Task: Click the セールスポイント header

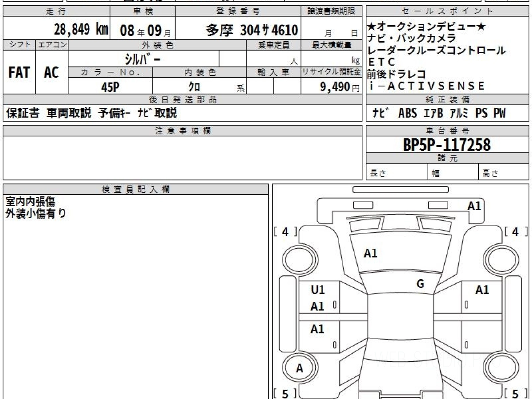Action: [447, 12]
